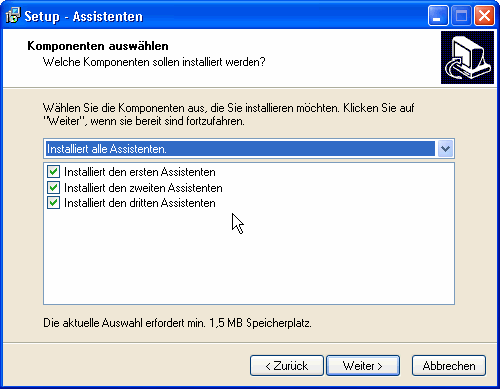The image size is (500, 389).
Task: Uncheck Installiert den dritten Assistenten
Action: [x=53, y=203]
